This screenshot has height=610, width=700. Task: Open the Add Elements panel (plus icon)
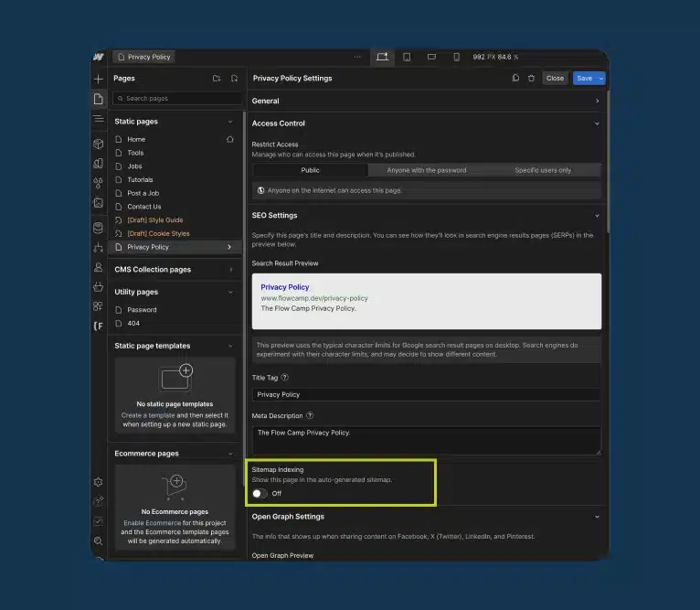point(98,79)
